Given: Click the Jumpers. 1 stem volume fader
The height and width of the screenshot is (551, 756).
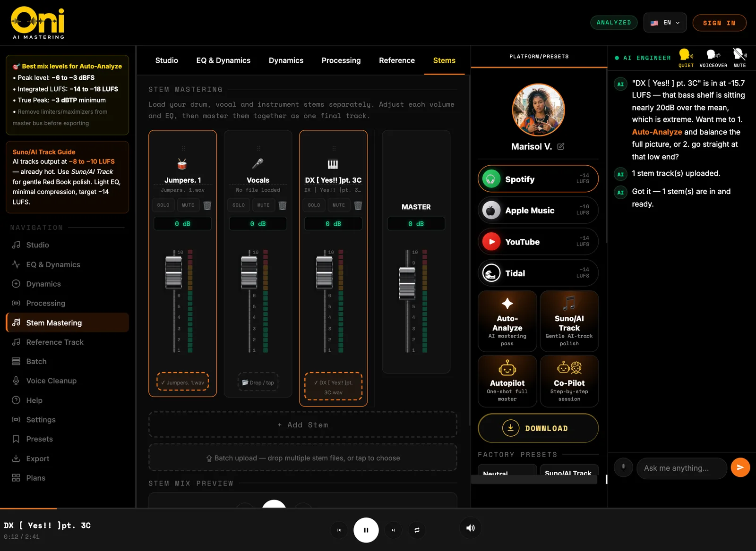Looking at the screenshot, I should (x=173, y=272).
